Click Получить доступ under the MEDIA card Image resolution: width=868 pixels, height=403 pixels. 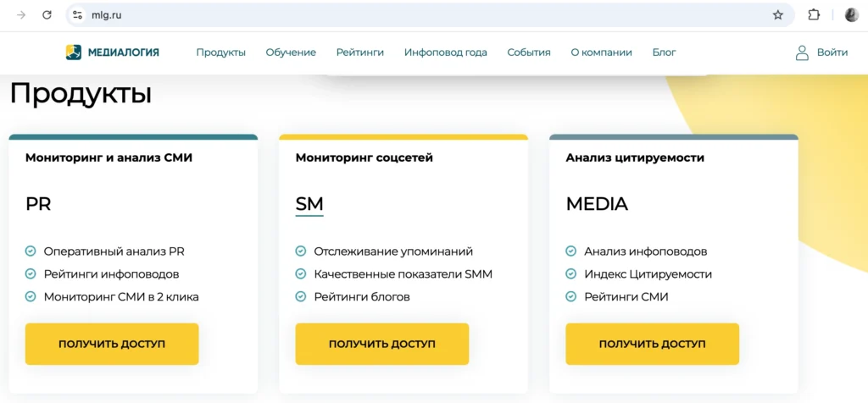[x=652, y=344]
